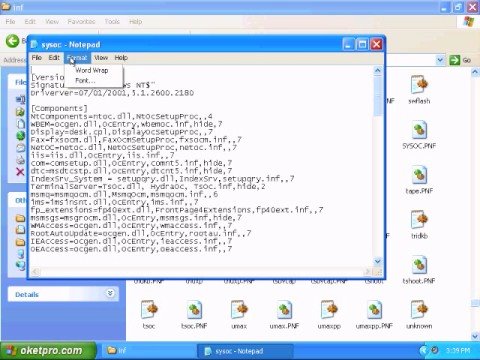Open Notepad File menu
This screenshot has height=360, width=480.
pyautogui.click(x=37, y=58)
